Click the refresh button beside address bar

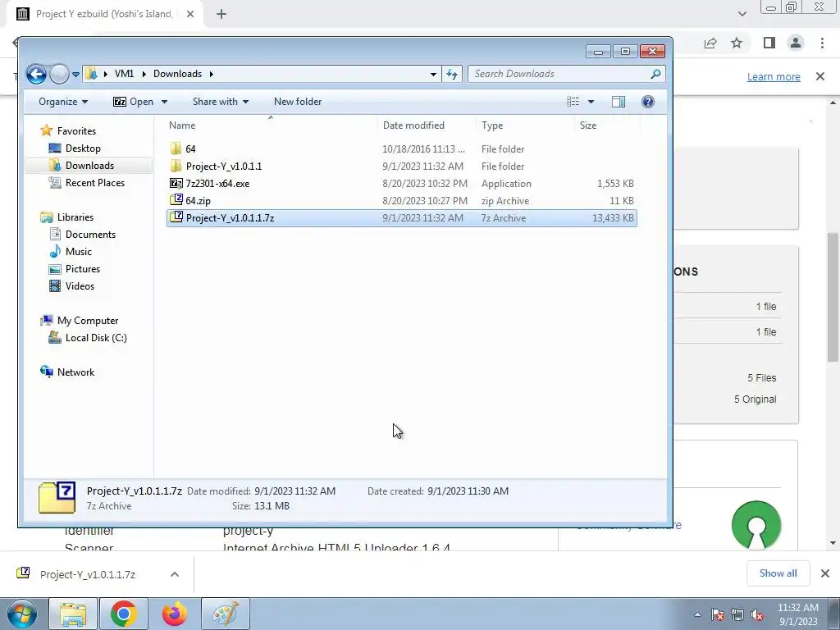(x=452, y=74)
